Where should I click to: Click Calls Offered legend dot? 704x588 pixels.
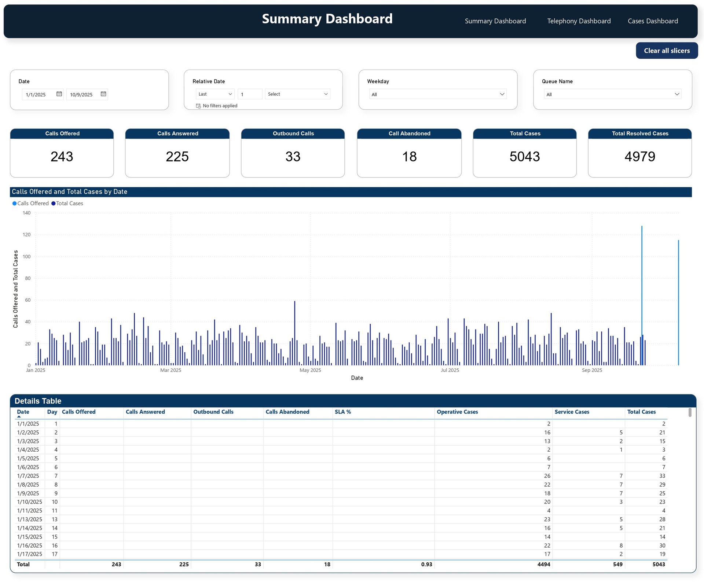14,203
